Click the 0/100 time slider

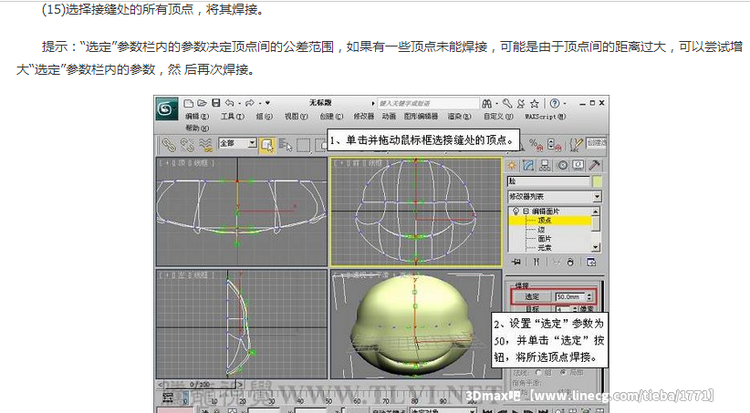point(200,384)
